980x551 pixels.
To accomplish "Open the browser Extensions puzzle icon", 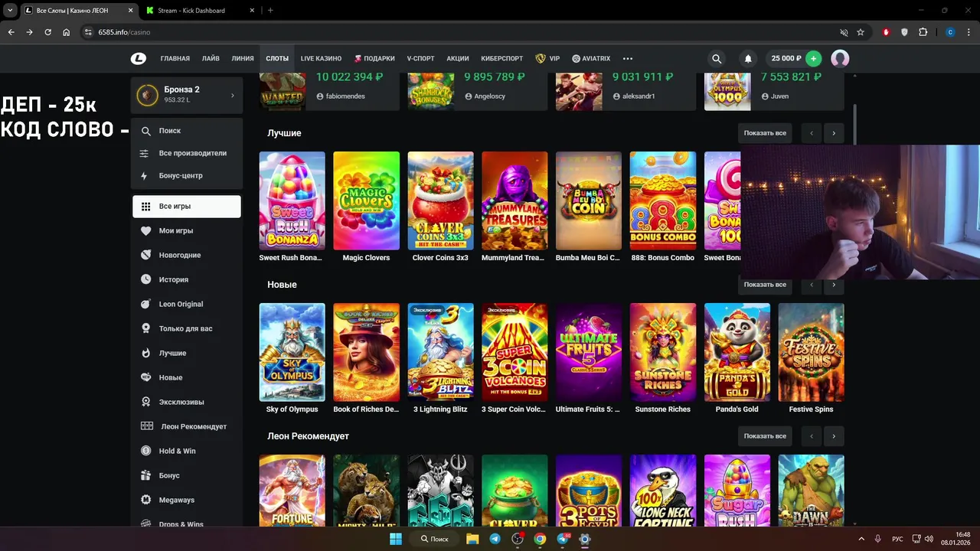I will click(923, 32).
